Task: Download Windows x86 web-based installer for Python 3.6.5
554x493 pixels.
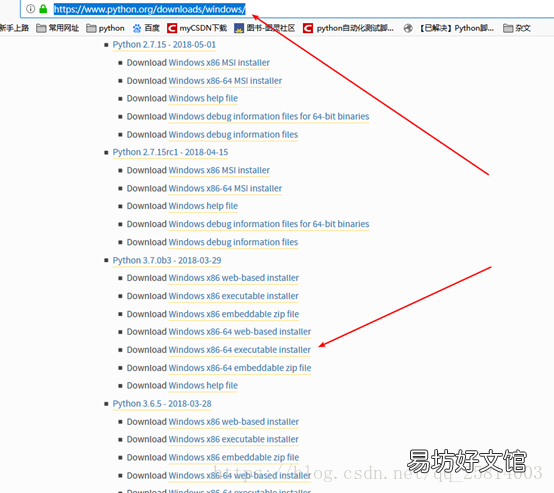Action: [234, 422]
